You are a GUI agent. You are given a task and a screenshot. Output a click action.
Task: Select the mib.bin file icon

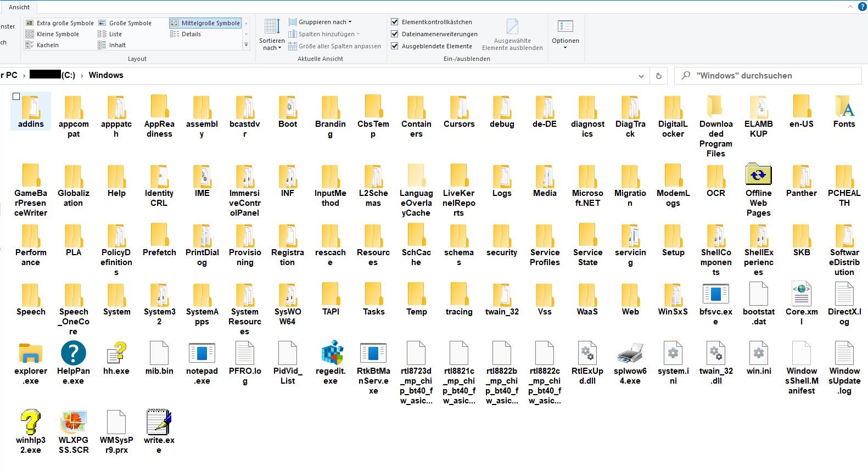point(159,353)
